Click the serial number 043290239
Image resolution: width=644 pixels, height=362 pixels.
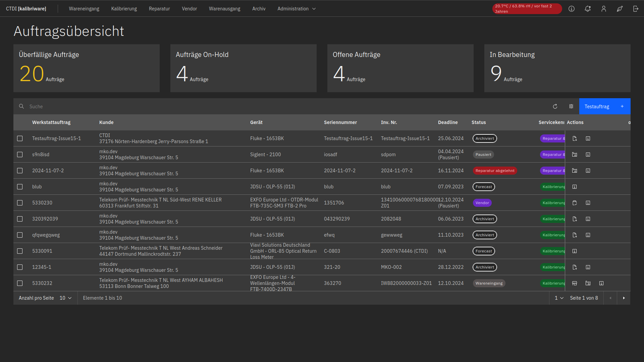point(337,219)
